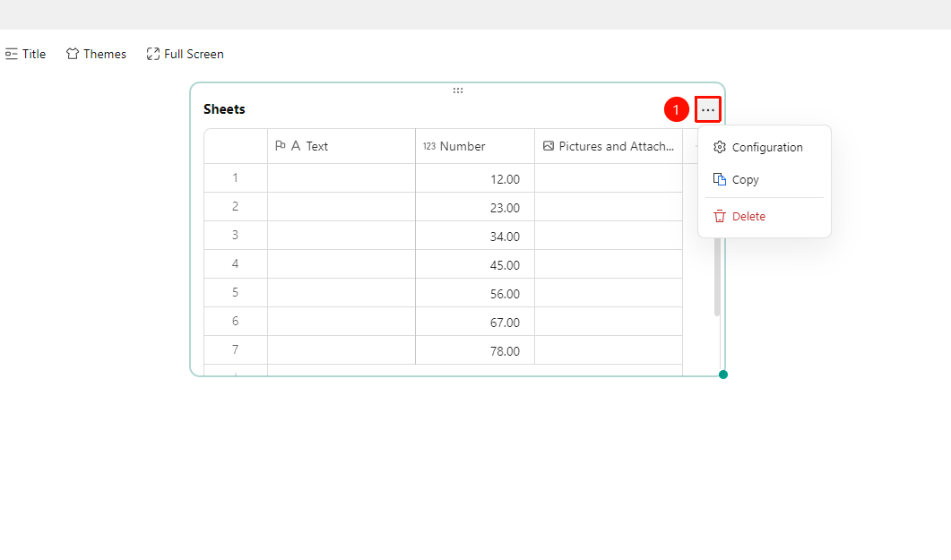Click the cell containing 45.00
Image resolution: width=951 pixels, height=560 pixels.
coord(475,264)
